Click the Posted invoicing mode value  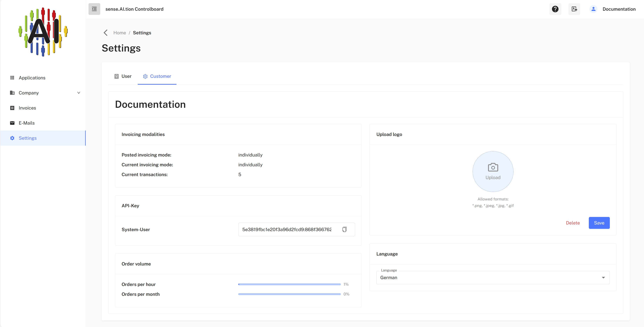(x=250, y=155)
